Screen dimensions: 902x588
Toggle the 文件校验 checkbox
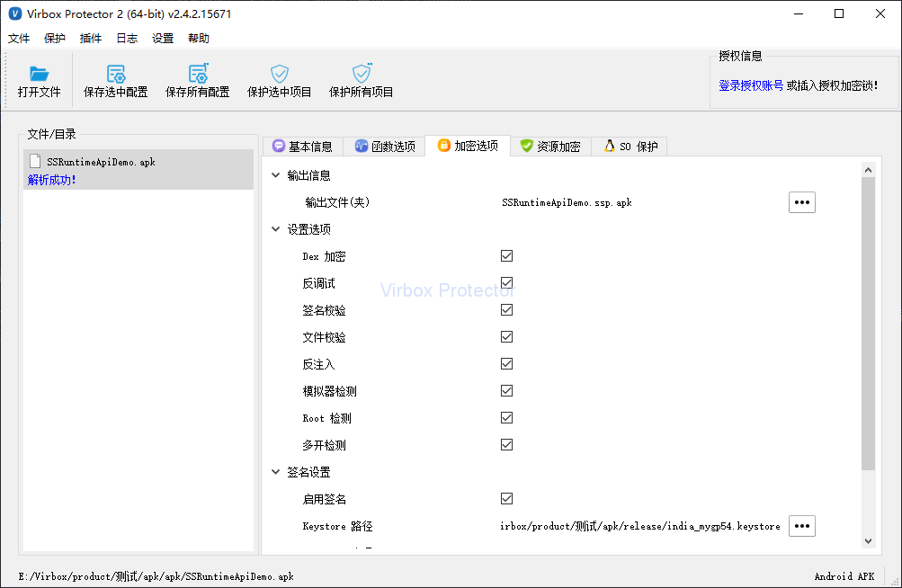click(507, 337)
